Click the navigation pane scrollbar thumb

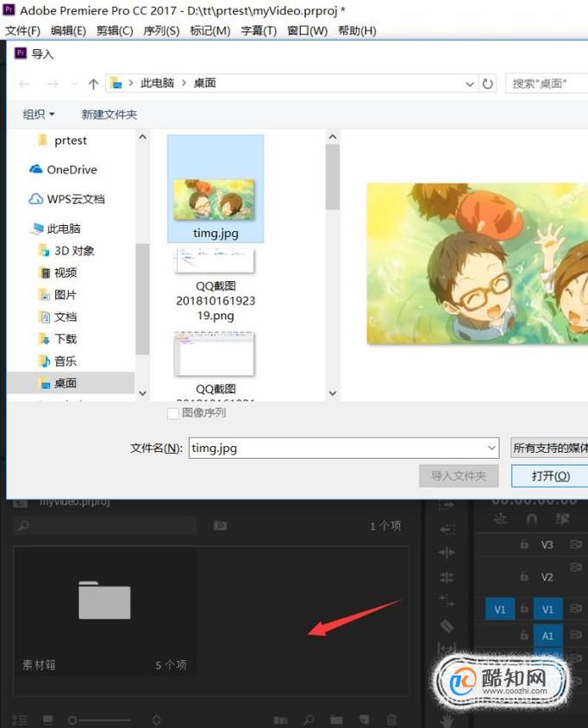coord(142,299)
